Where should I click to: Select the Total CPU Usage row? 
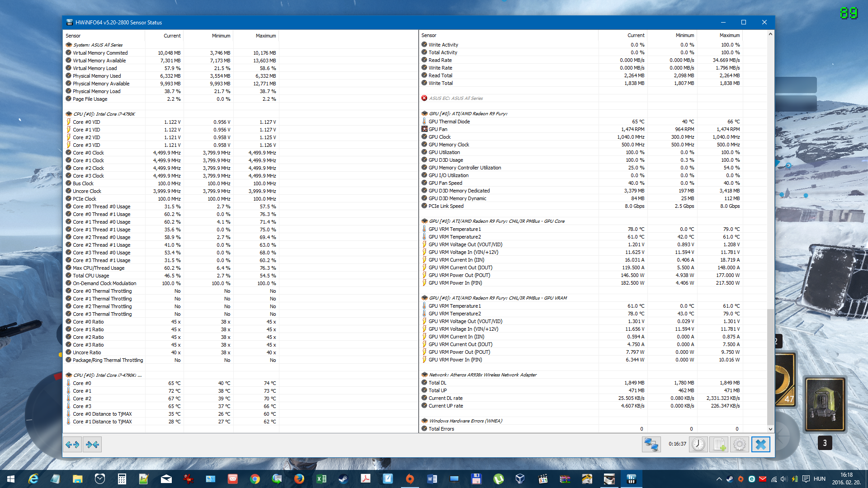[x=171, y=276]
